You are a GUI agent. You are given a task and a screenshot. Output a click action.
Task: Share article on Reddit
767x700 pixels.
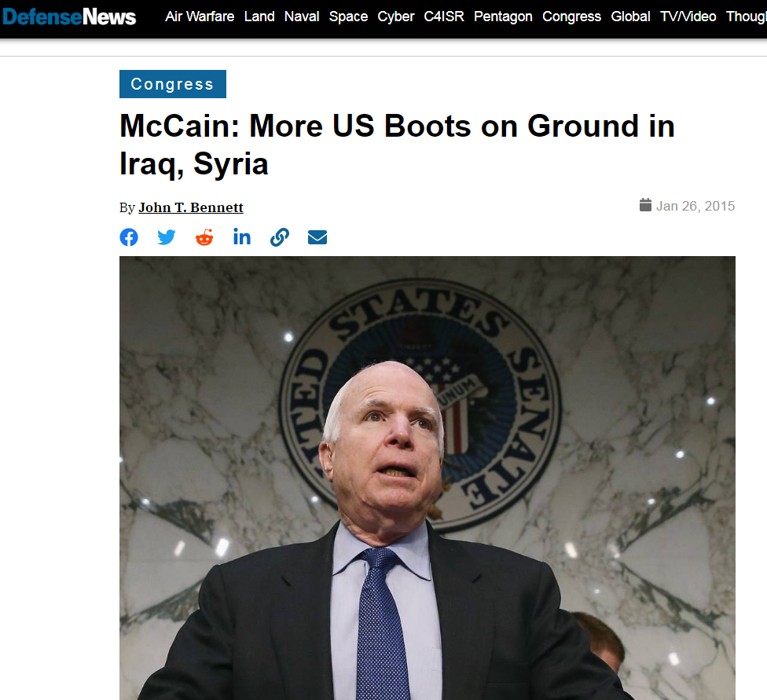click(204, 237)
